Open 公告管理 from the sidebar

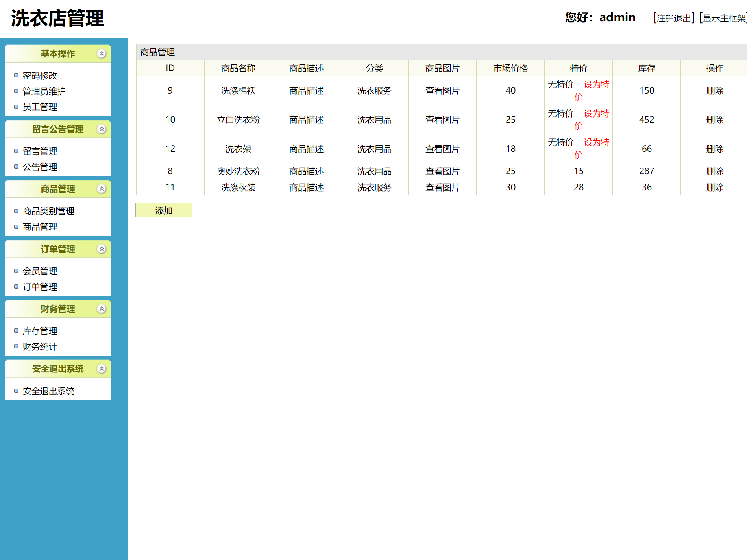[x=39, y=167]
